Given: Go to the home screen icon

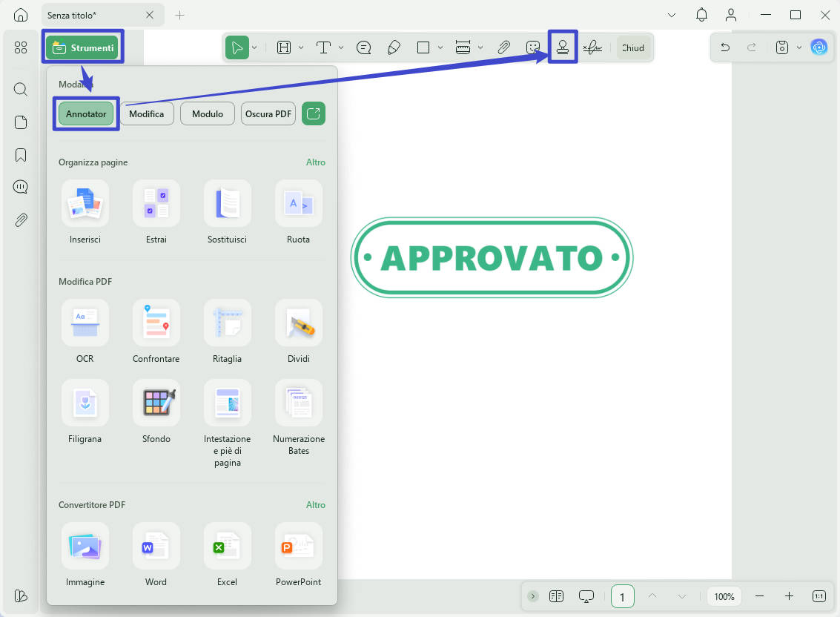Looking at the screenshot, I should (x=21, y=15).
